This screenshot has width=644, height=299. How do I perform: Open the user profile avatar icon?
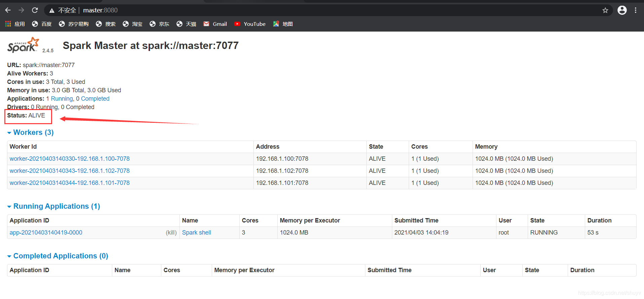pos(622,10)
